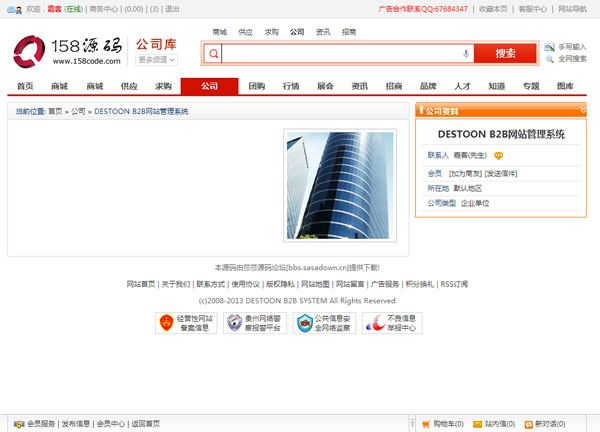This screenshot has height=432, width=600.
Task: Open 展会 in main navigation
Action: [325, 86]
